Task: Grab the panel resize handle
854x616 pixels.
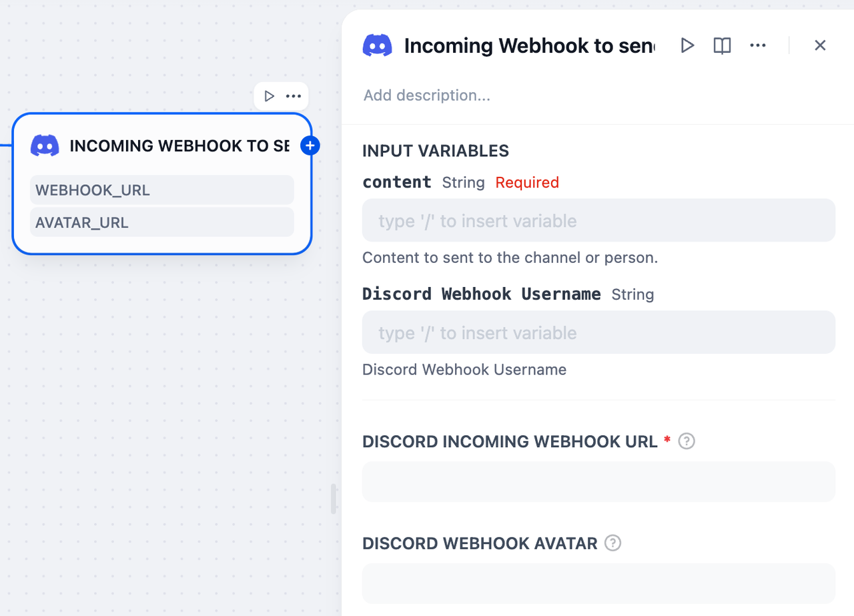Action: click(x=334, y=499)
